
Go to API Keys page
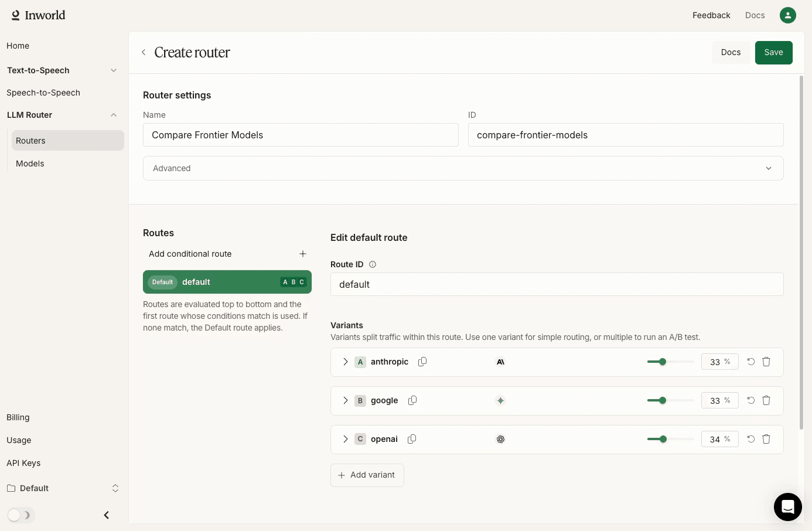(23, 463)
